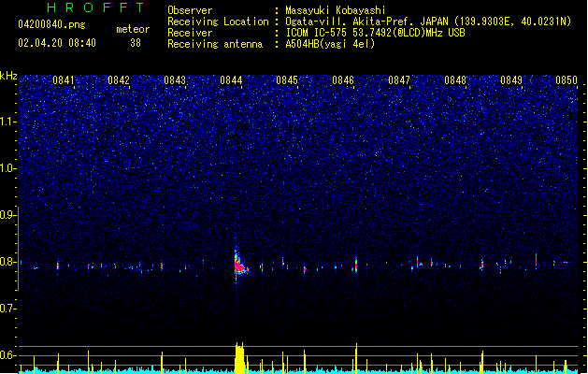
Task: Click the meteor echo at 0846 on spectrogram
Action: 355,266
